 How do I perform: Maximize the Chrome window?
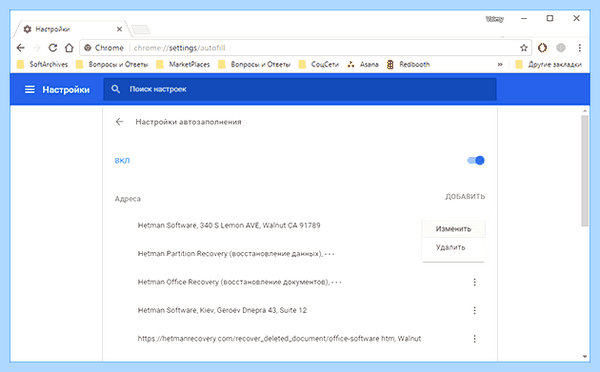point(550,18)
